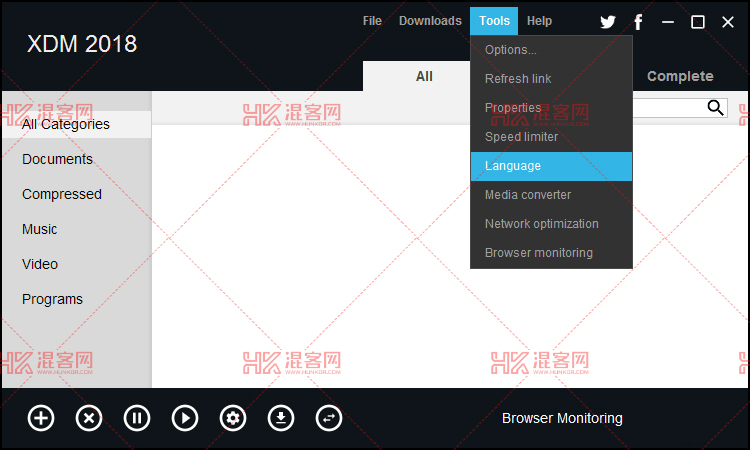This screenshot has height=450, width=750.
Task: Select Network optimization entry
Action: pos(551,224)
